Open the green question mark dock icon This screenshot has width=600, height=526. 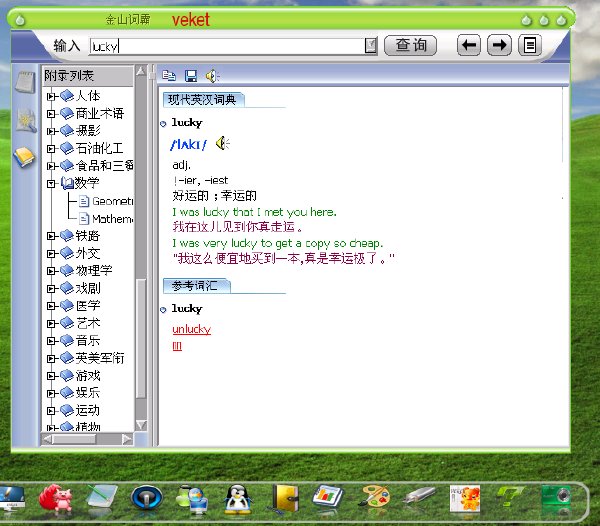click(510, 496)
